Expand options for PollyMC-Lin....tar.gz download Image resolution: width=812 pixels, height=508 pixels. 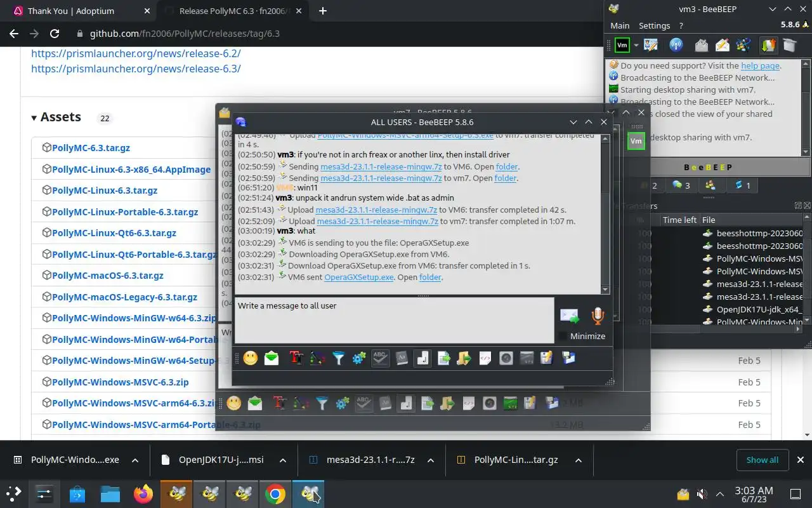(578, 460)
